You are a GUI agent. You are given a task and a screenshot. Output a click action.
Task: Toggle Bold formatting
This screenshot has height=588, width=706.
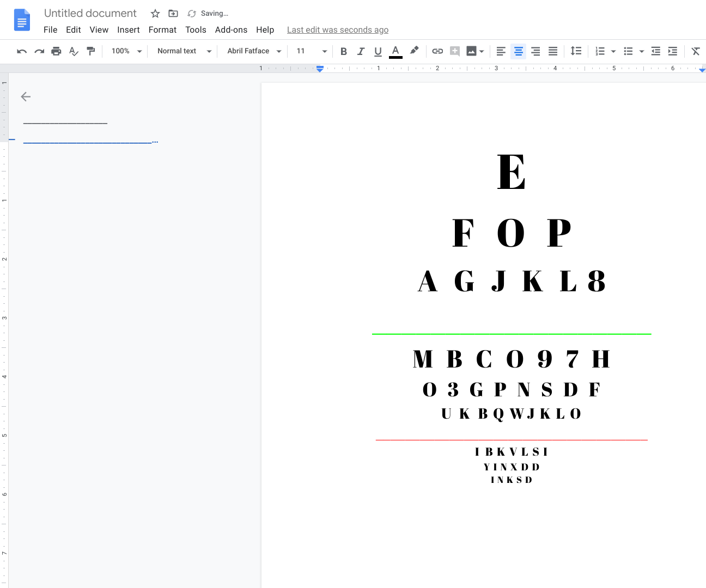pyautogui.click(x=344, y=51)
